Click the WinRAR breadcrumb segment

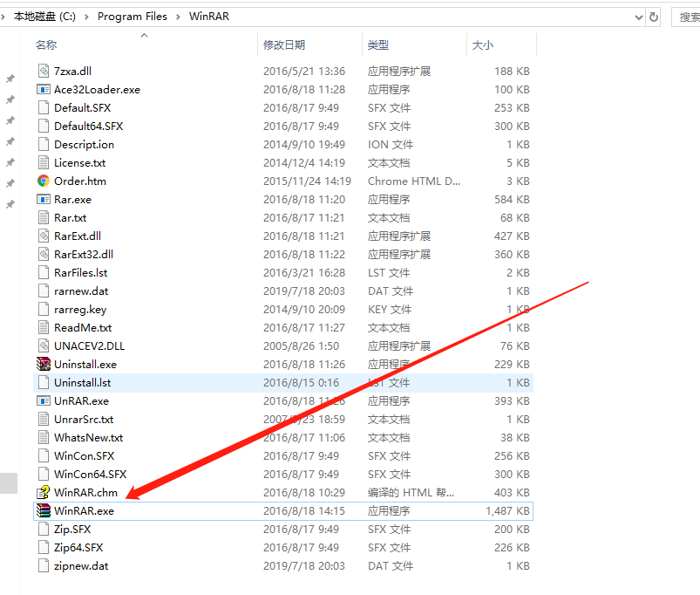pos(209,17)
